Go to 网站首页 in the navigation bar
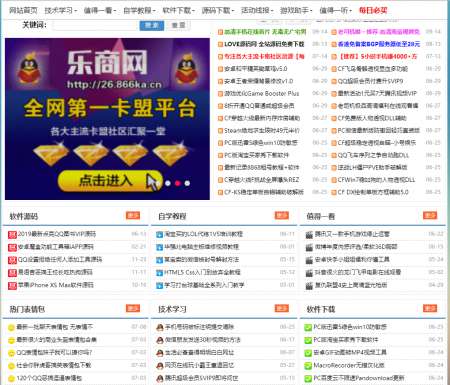 tap(23, 11)
